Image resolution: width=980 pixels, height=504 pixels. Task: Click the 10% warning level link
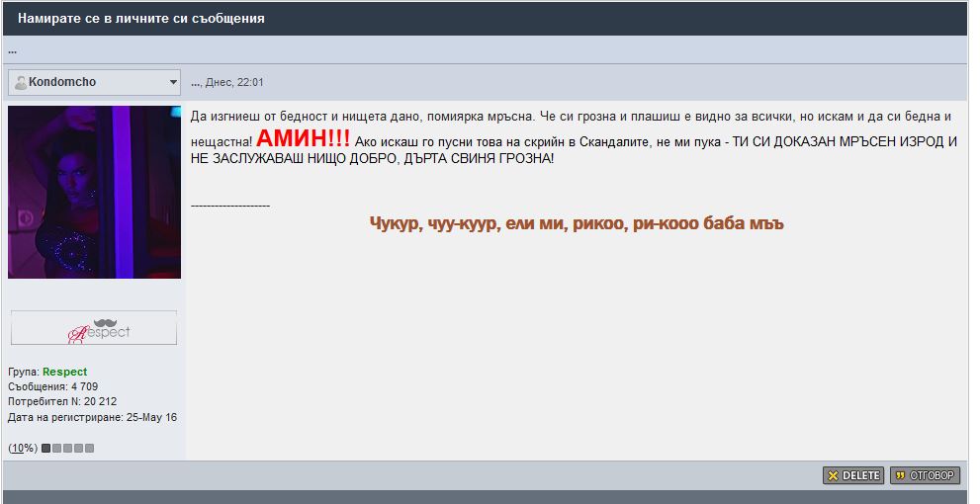[x=23, y=449]
